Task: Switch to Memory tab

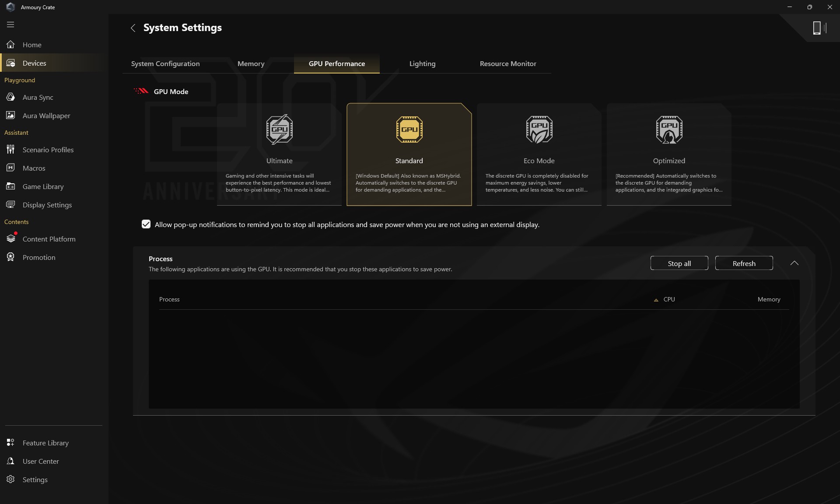Action: [251, 64]
